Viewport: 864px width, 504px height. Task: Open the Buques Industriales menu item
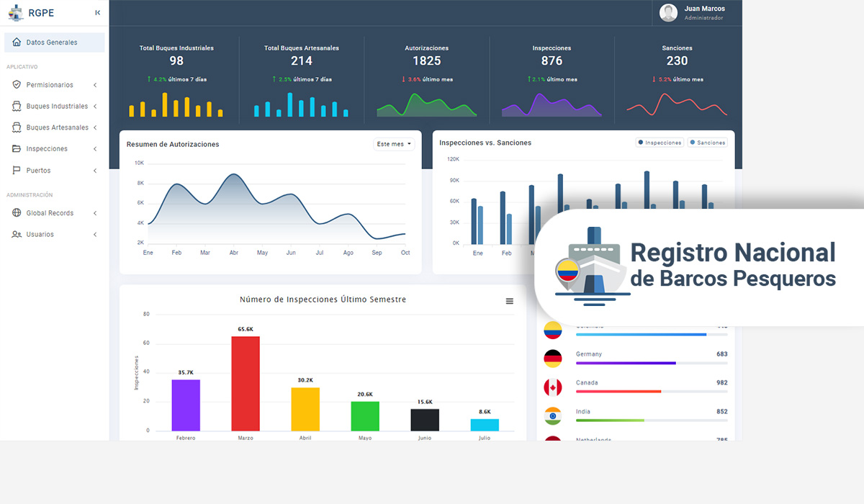[x=57, y=107]
